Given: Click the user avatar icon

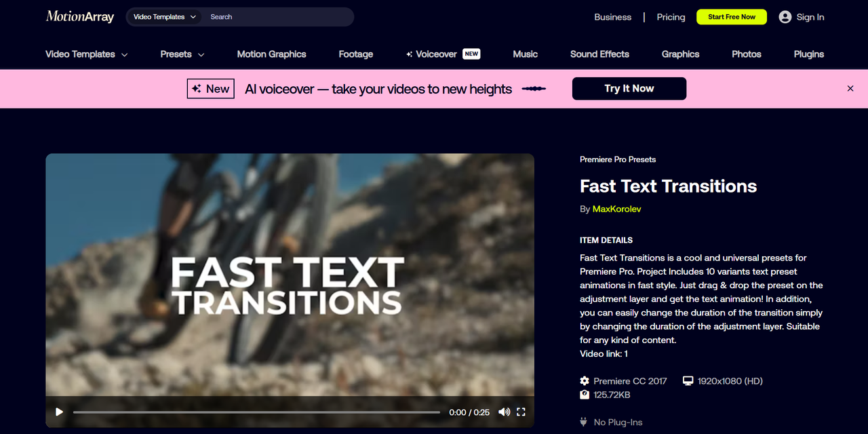Looking at the screenshot, I should (785, 17).
